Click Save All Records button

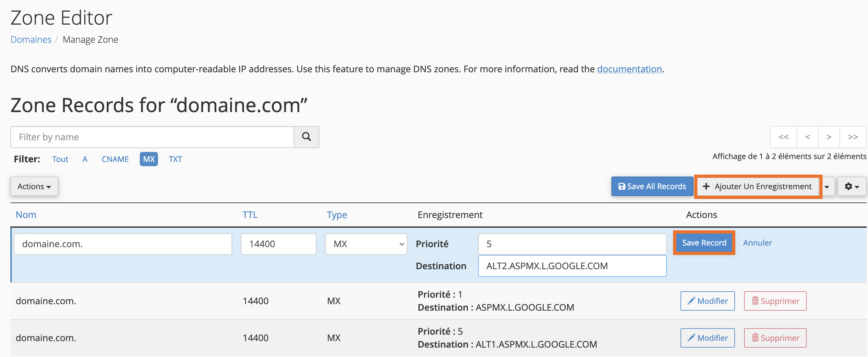click(652, 186)
